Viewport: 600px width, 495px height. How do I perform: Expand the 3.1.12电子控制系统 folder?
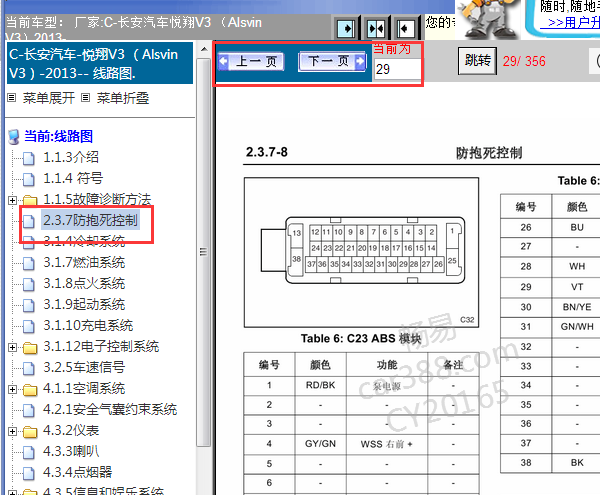(x=12, y=347)
